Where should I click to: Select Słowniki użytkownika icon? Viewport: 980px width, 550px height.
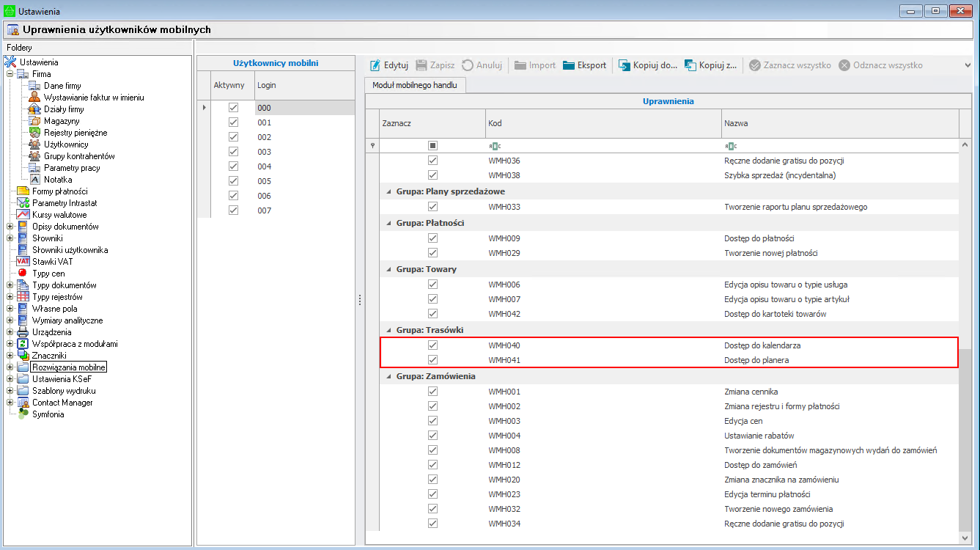click(x=23, y=250)
